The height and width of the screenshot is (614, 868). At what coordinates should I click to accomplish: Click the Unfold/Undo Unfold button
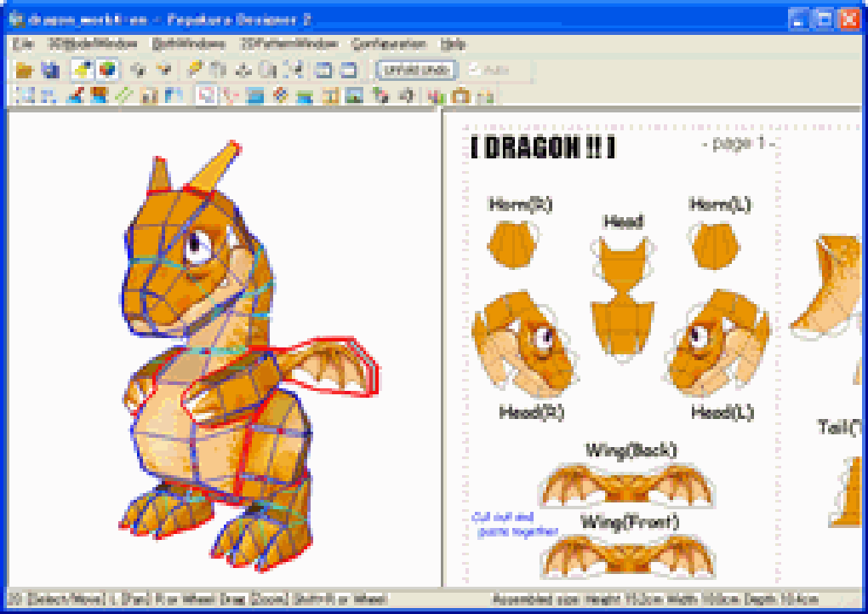click(x=416, y=70)
